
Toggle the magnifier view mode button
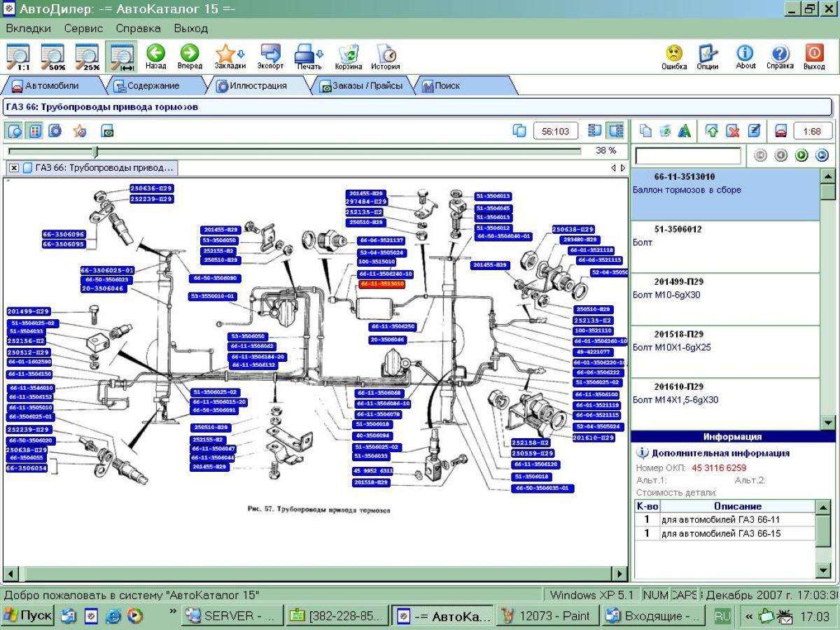pos(15,130)
